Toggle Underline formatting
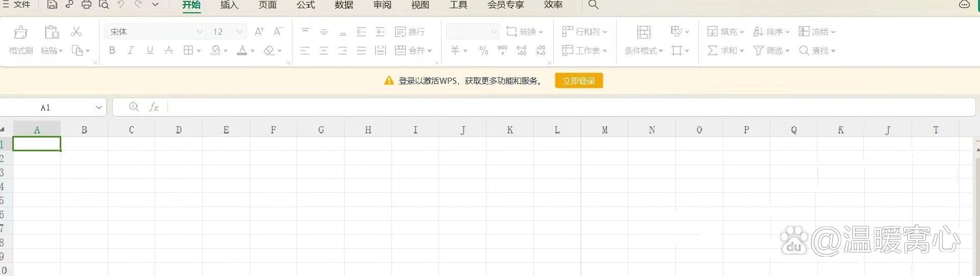980x276 pixels. tap(150, 50)
